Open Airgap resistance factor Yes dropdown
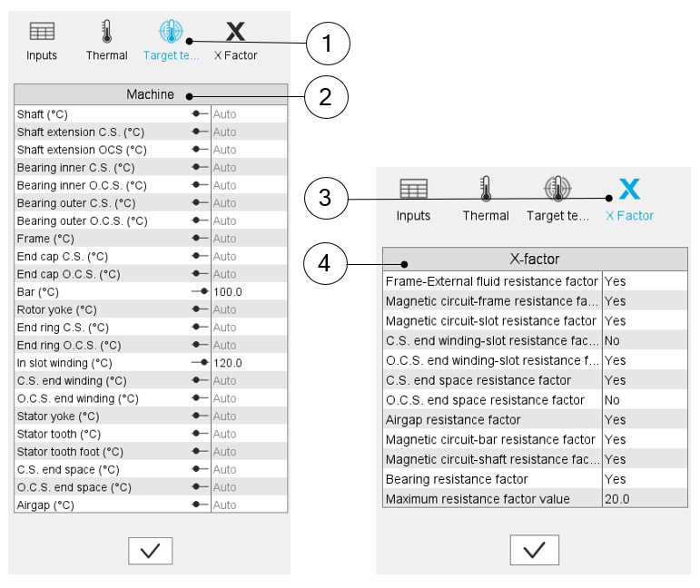The width and height of the screenshot is (700, 588). pos(645,420)
